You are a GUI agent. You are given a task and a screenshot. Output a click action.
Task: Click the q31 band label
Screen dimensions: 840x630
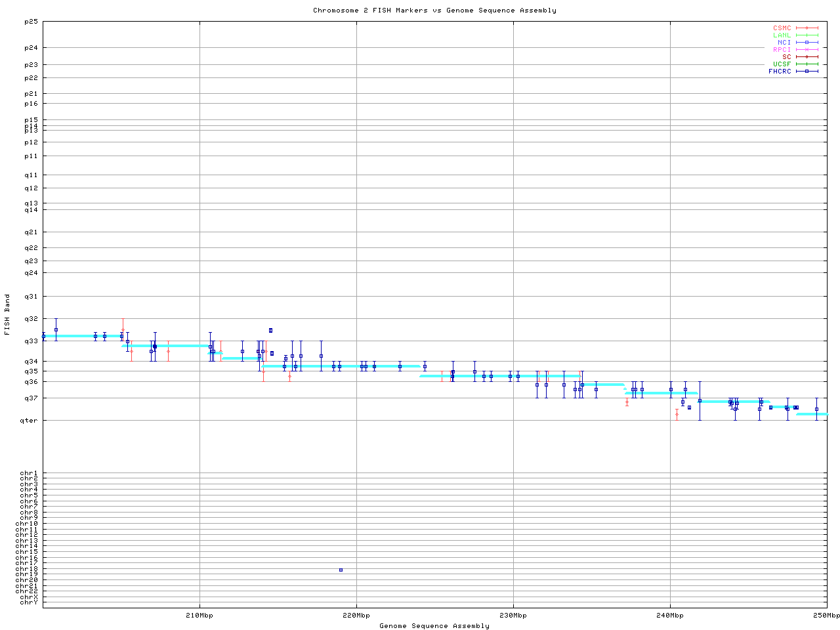click(x=31, y=297)
